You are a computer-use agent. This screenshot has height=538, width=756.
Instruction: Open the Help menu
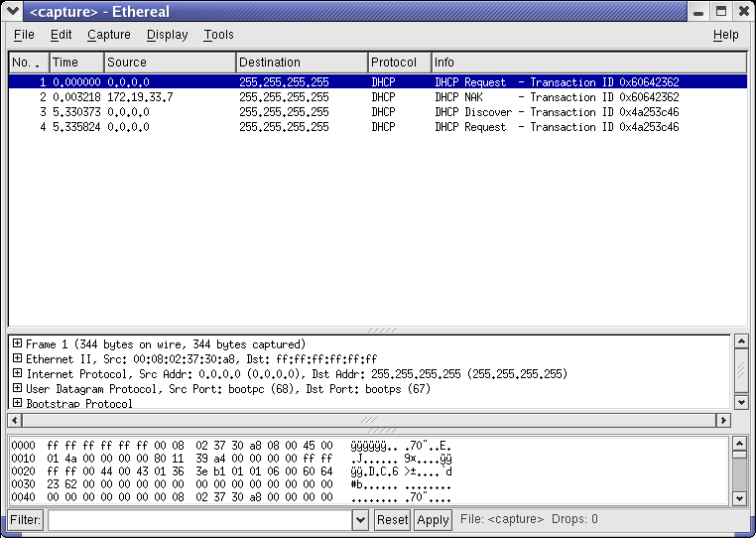(725, 35)
